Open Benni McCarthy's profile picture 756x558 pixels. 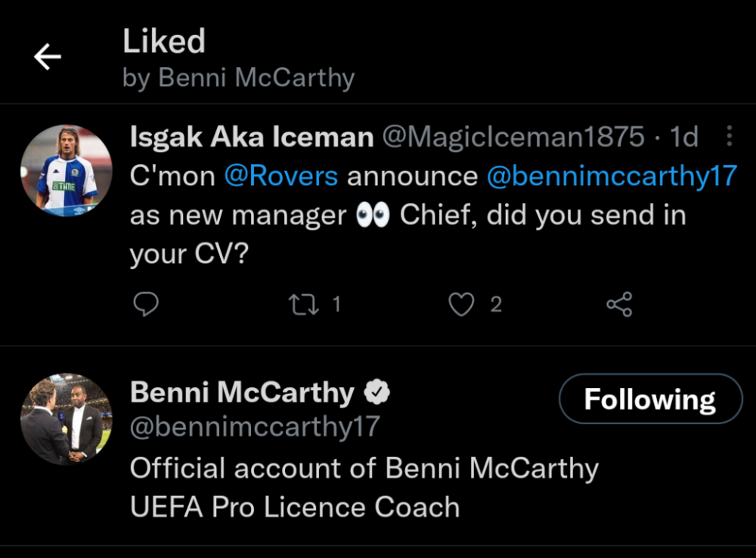click(x=66, y=419)
